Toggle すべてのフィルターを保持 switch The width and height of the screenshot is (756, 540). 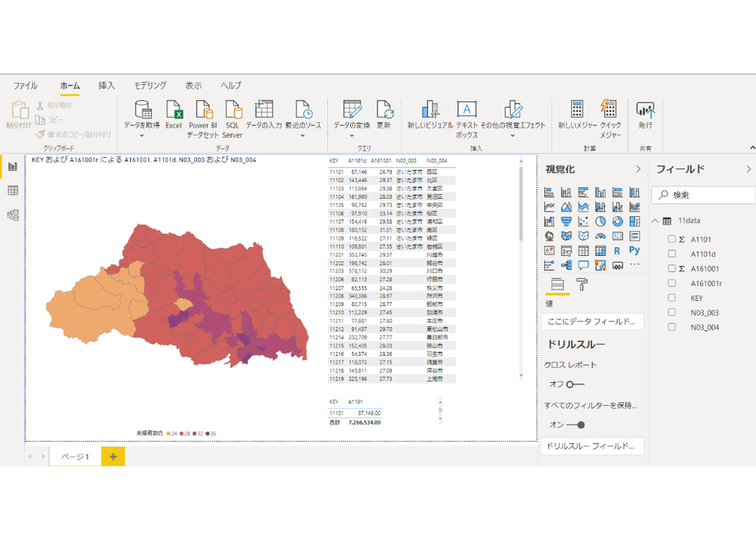[576, 425]
